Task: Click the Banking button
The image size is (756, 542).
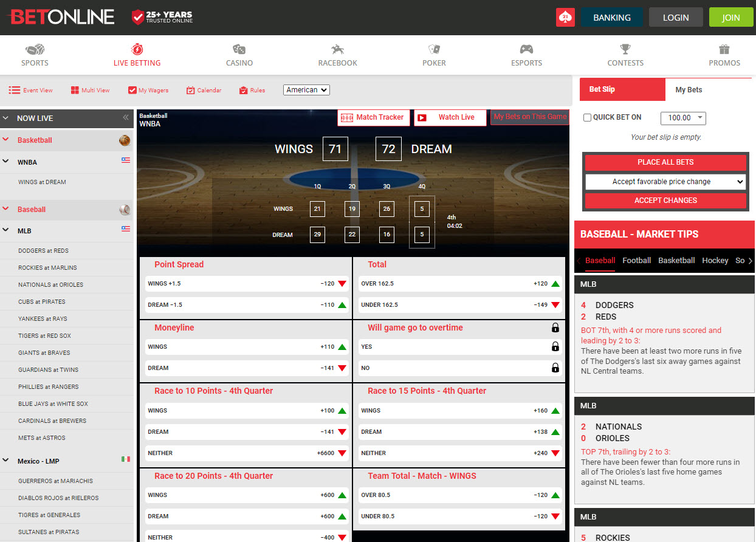Action: click(612, 18)
